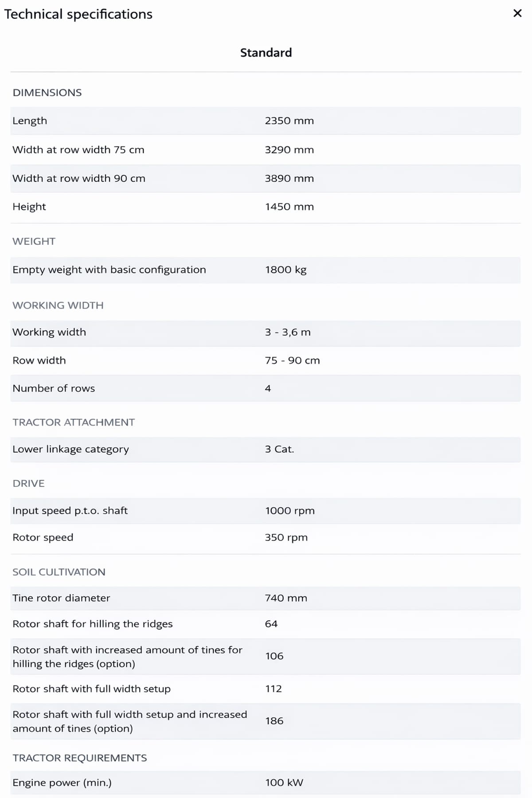
Task: Click the Height value 1450 mm
Action: pos(289,207)
